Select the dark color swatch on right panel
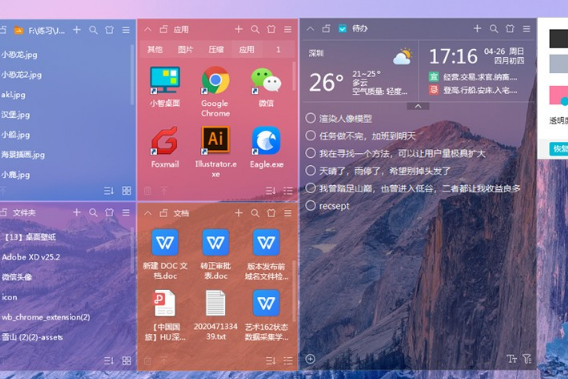The height and width of the screenshot is (379, 568). point(559,39)
